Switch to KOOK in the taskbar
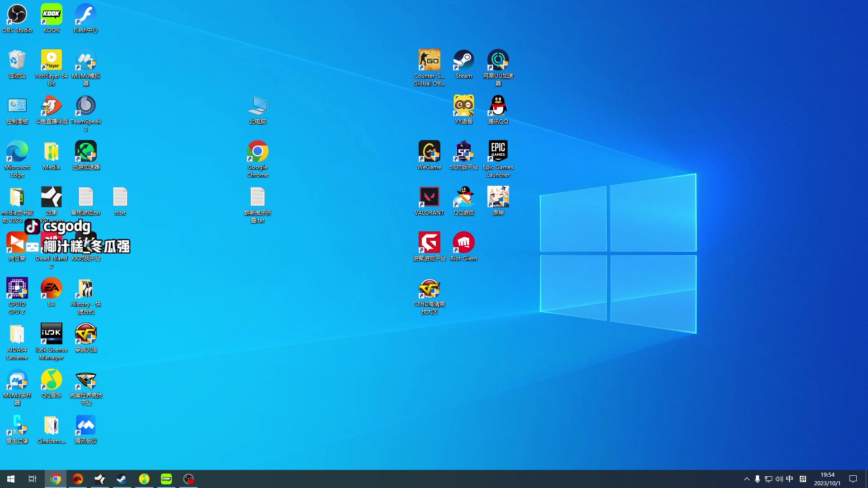868x488 pixels. pyautogui.click(x=166, y=479)
